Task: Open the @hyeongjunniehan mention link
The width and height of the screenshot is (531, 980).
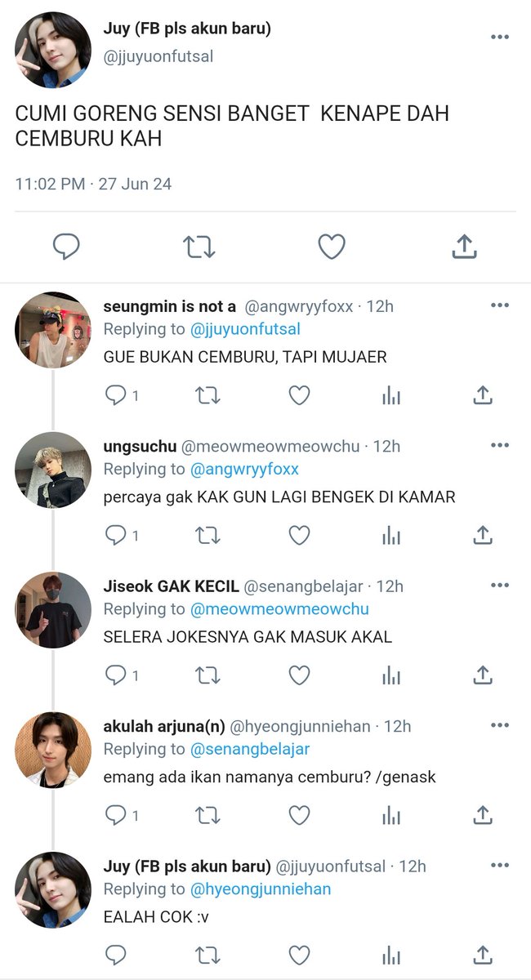Action: tap(261, 889)
